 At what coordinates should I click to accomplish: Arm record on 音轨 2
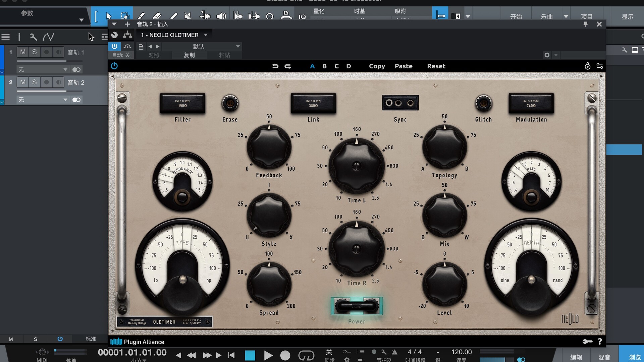[46, 82]
